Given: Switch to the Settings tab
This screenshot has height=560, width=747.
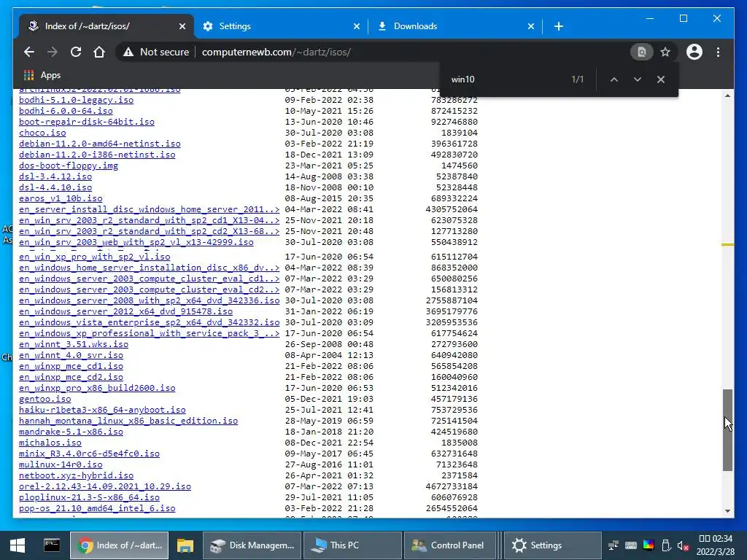Looking at the screenshot, I should pos(281,26).
